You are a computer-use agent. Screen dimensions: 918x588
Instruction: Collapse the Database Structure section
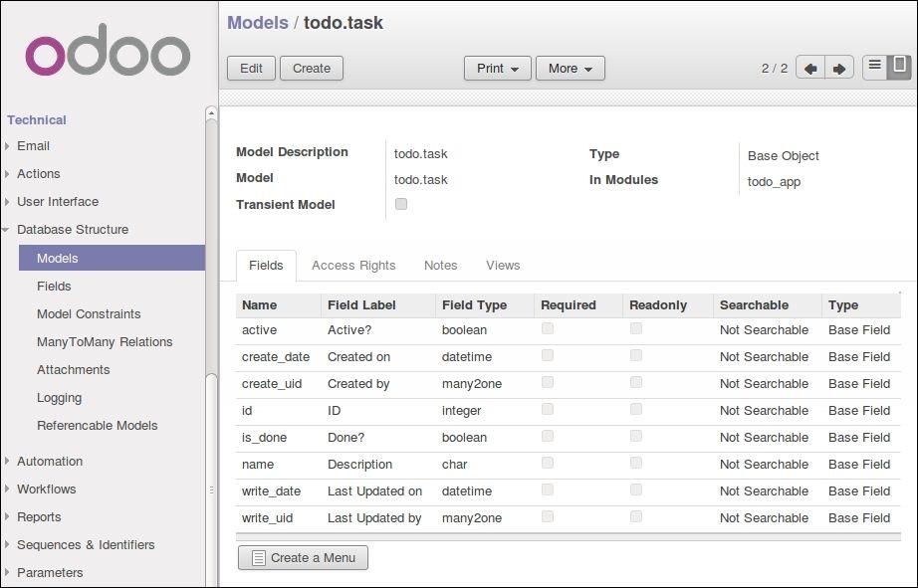pos(73,230)
